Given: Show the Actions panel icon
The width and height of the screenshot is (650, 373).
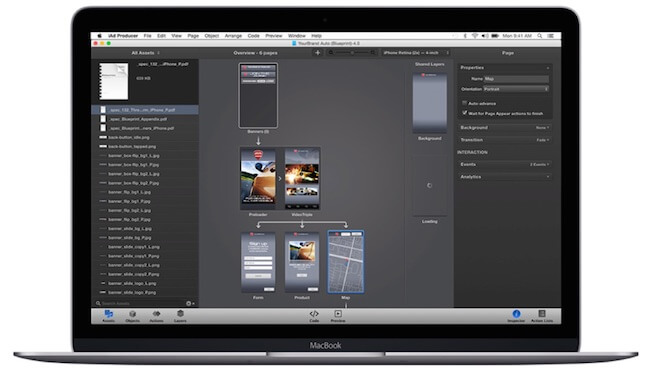Looking at the screenshot, I should 156,316.
